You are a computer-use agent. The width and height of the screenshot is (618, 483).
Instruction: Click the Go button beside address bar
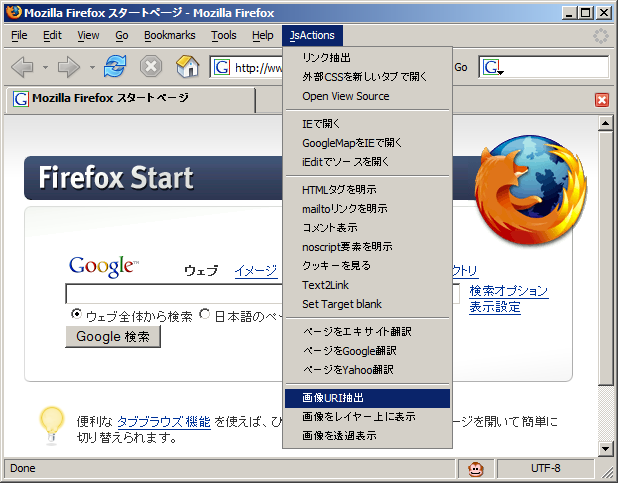pos(461,67)
